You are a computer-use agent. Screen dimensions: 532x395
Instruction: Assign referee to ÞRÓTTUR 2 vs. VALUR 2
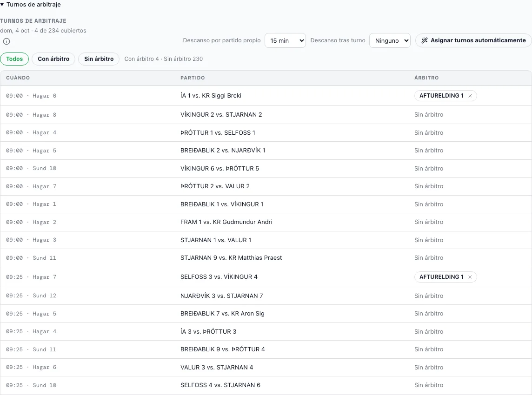429,186
